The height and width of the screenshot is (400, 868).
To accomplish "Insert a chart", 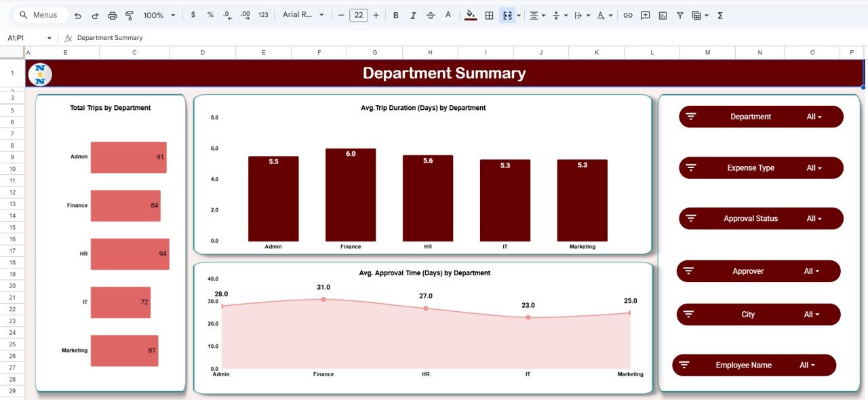I will point(662,15).
